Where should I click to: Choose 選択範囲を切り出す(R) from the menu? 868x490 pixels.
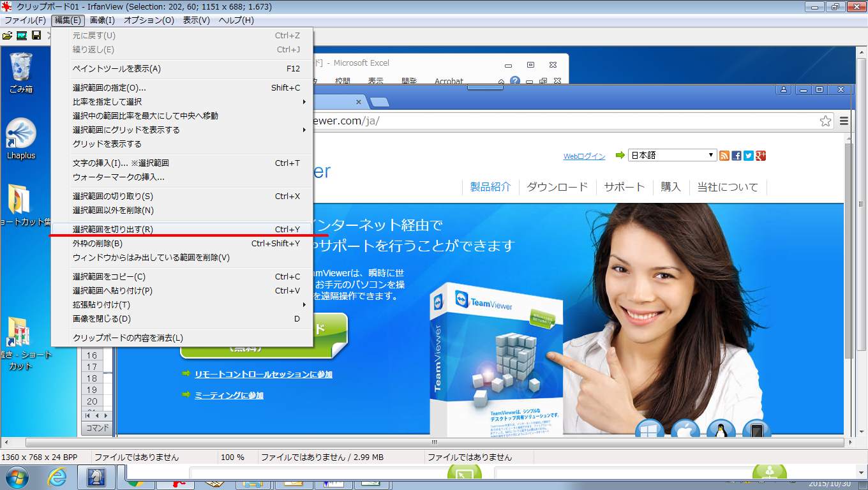tap(182, 229)
